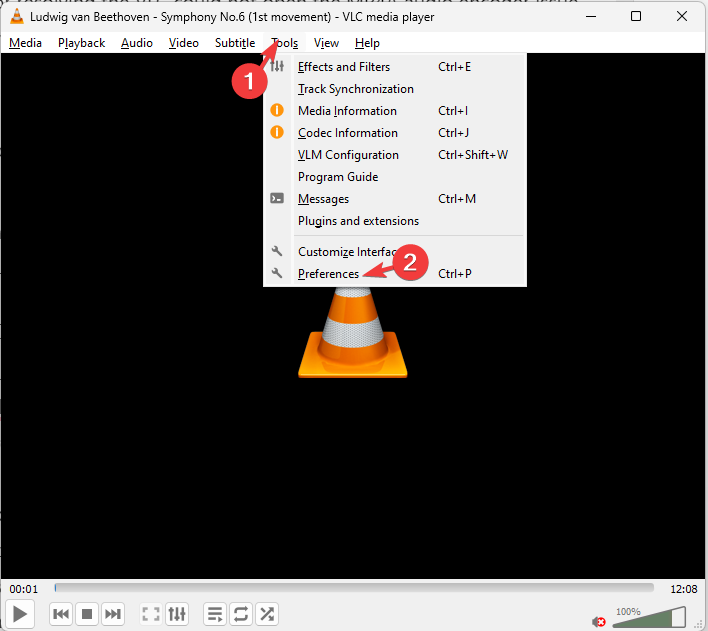Image resolution: width=708 pixels, height=631 pixels.
Task: Open Codec Information
Action: coord(395,133)
